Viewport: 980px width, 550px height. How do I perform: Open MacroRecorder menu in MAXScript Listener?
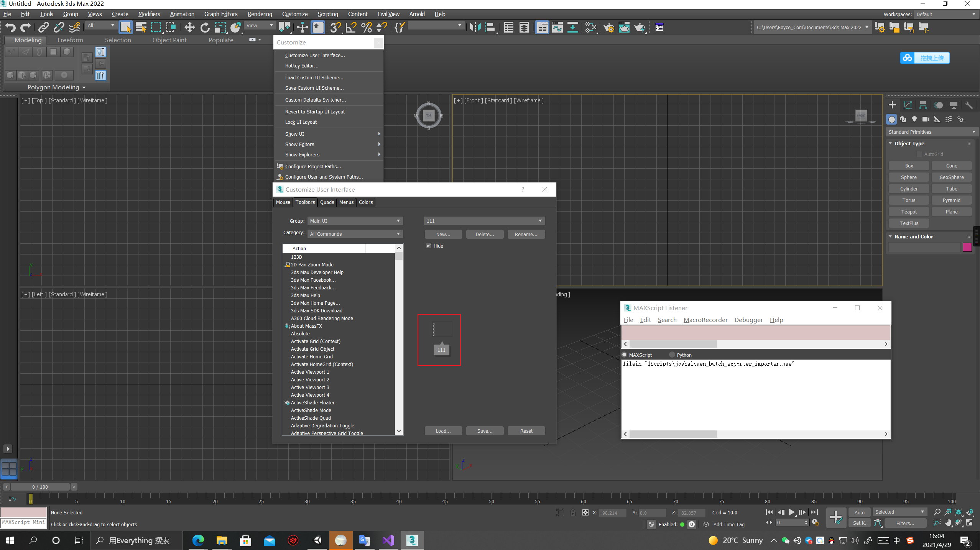pyautogui.click(x=705, y=320)
